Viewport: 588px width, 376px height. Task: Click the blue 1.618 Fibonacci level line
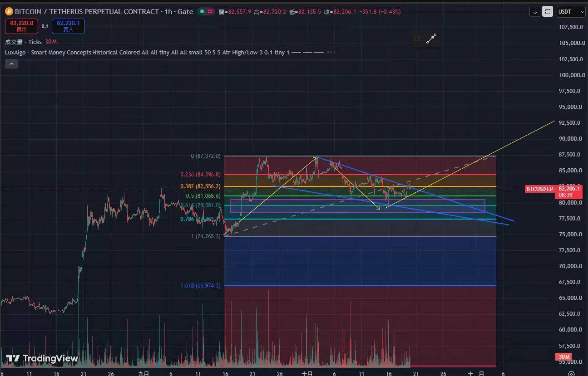[360, 286]
